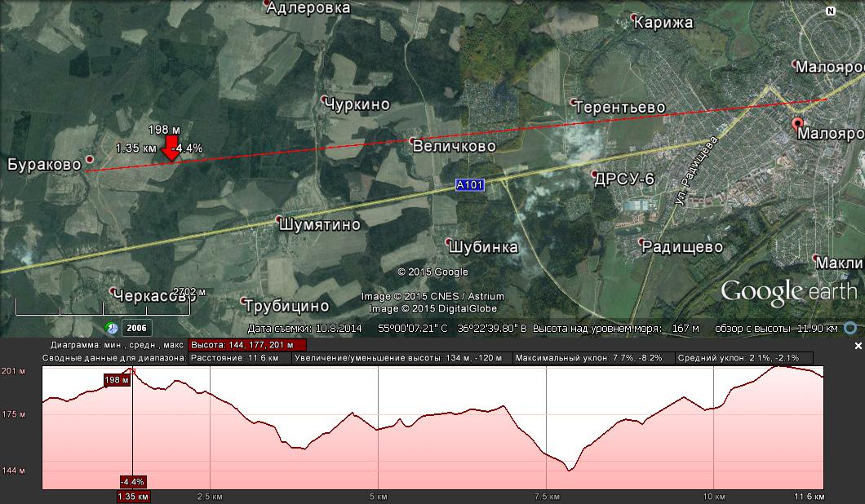Click the -4.4% slope label on the map
This screenshot has width=865, height=504.
click(187, 148)
